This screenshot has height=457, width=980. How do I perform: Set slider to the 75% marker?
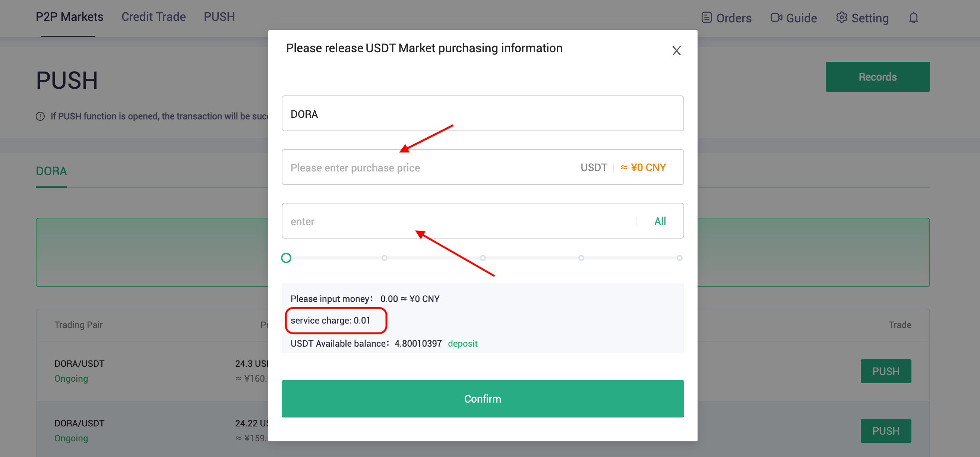[581, 258]
